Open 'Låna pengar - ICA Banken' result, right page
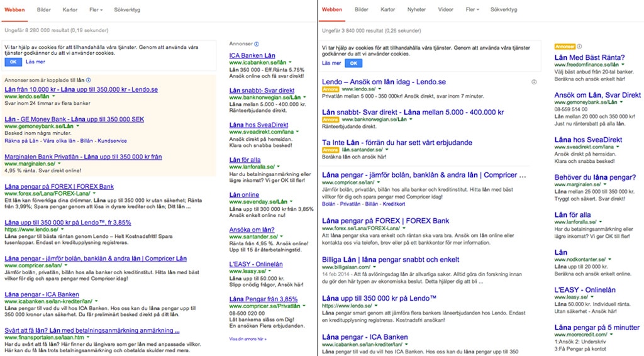 tap(365, 337)
